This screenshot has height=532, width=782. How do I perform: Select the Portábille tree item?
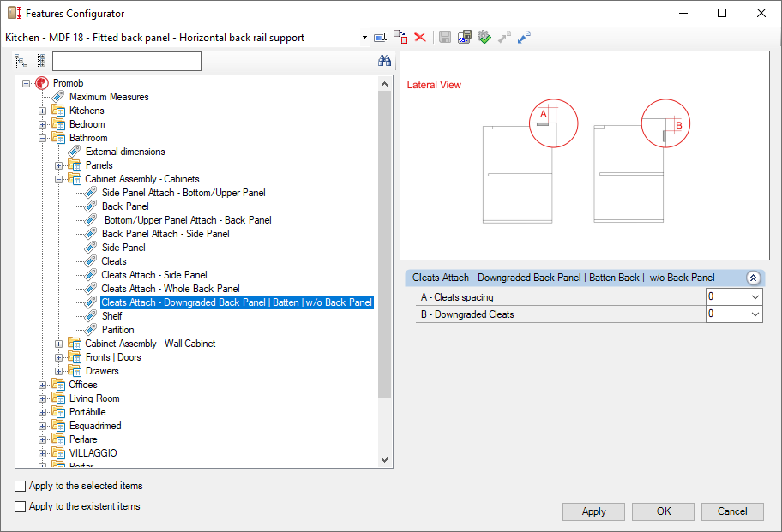[87, 412]
